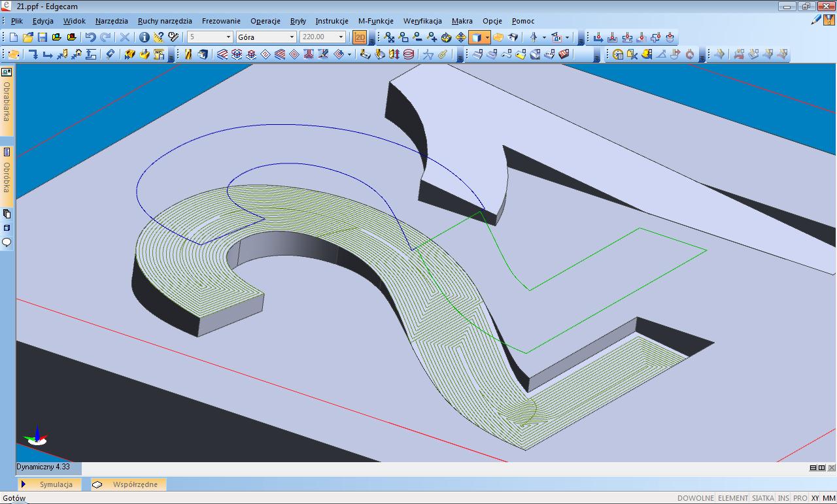Open the Widok menu

75,21
